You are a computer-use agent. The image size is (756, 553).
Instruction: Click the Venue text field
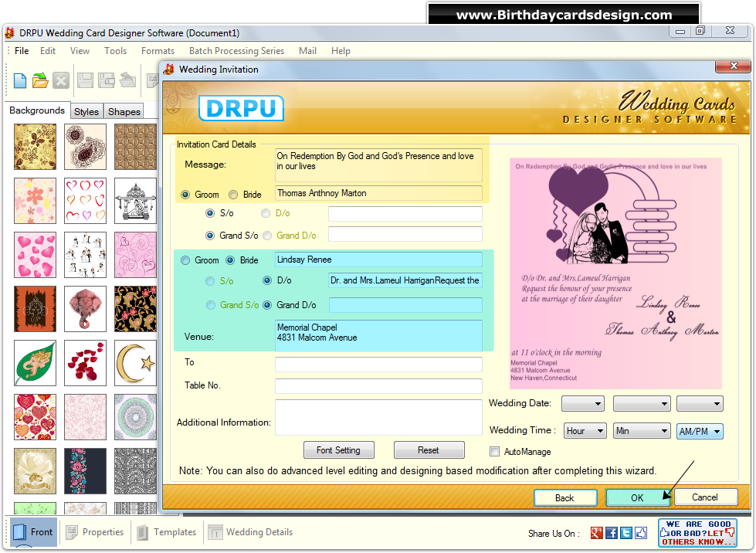pos(378,335)
